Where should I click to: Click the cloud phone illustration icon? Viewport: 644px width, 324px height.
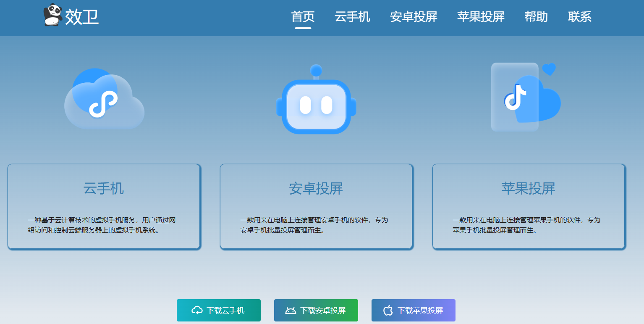pyautogui.click(x=104, y=100)
